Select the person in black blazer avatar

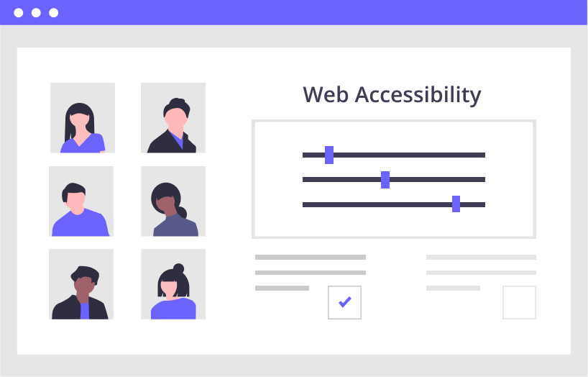173,117
